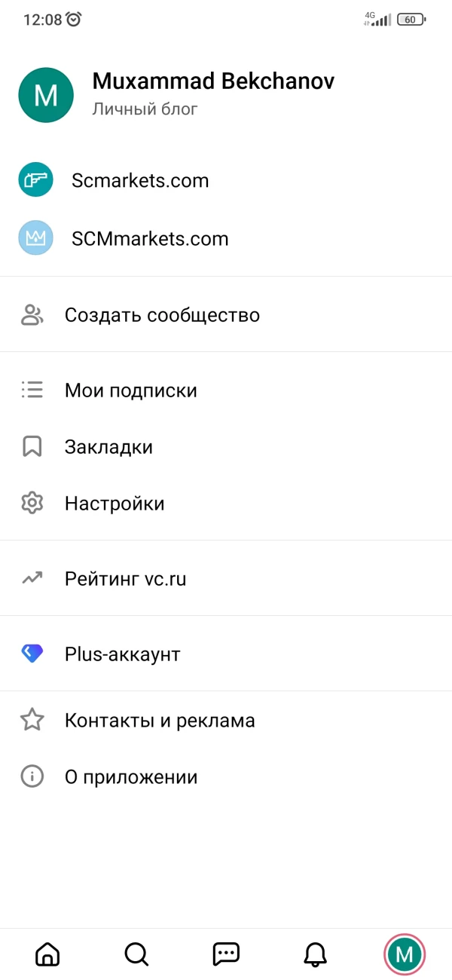The height and width of the screenshot is (980, 452).
Task: Tap the large profile avatar at top
Action: [x=46, y=95]
